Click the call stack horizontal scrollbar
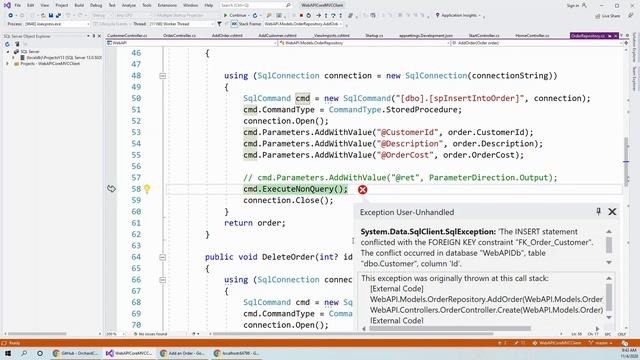The height and width of the screenshot is (360, 640). (450, 328)
